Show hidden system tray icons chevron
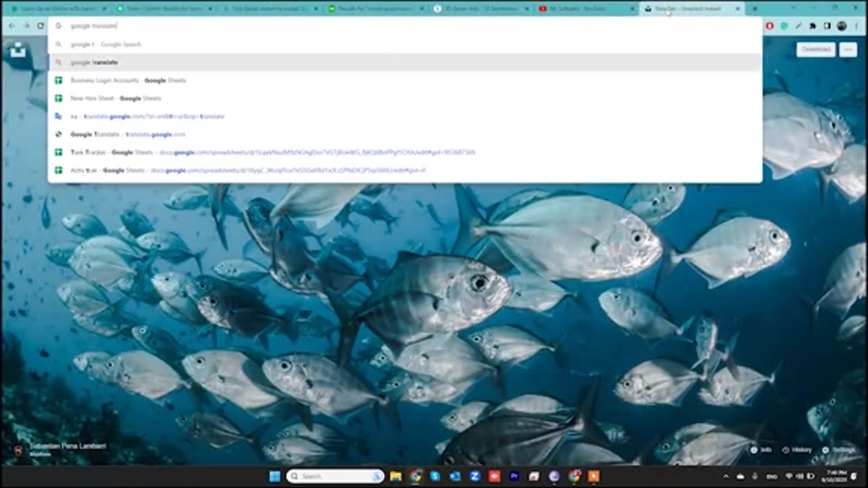Screen dimensions: 868x488 pyautogui.click(x=726, y=476)
